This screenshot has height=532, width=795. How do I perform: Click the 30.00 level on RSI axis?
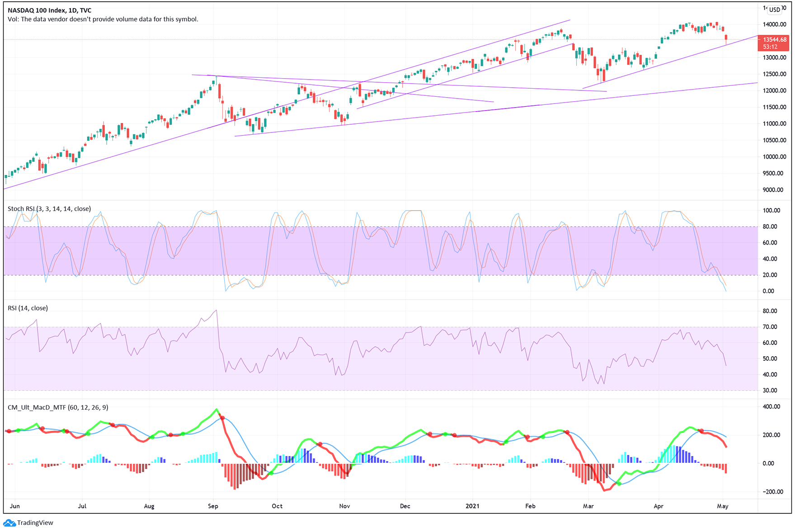tap(770, 391)
